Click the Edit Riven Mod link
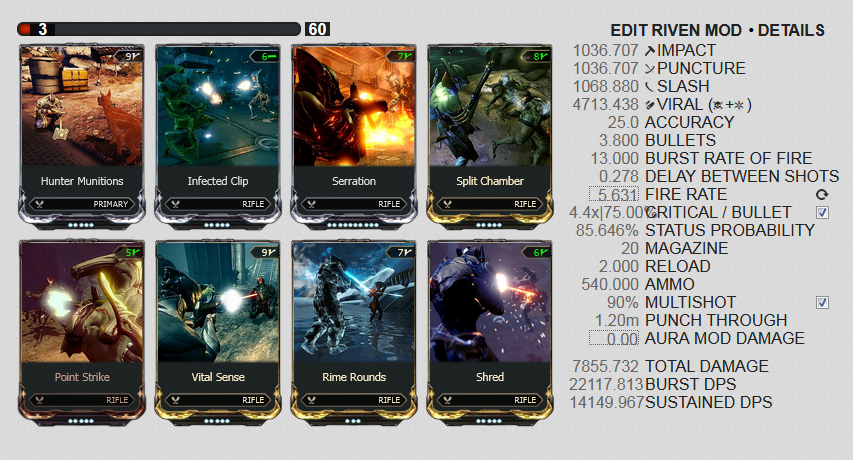 (x=676, y=30)
